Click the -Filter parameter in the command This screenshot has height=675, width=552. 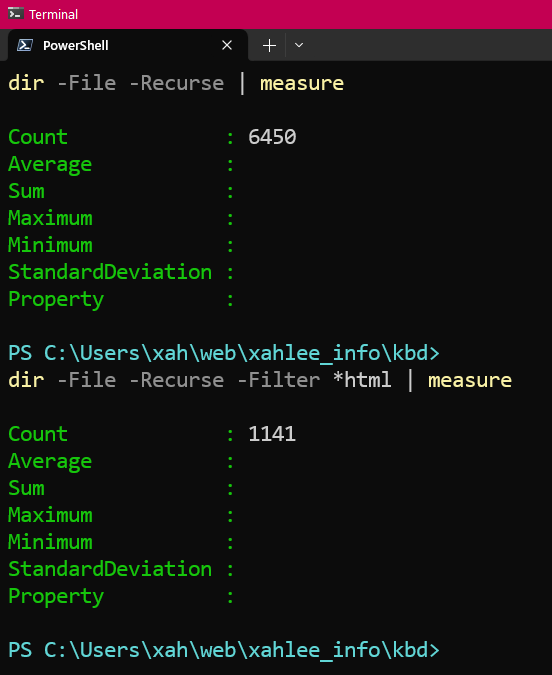[x=279, y=380]
